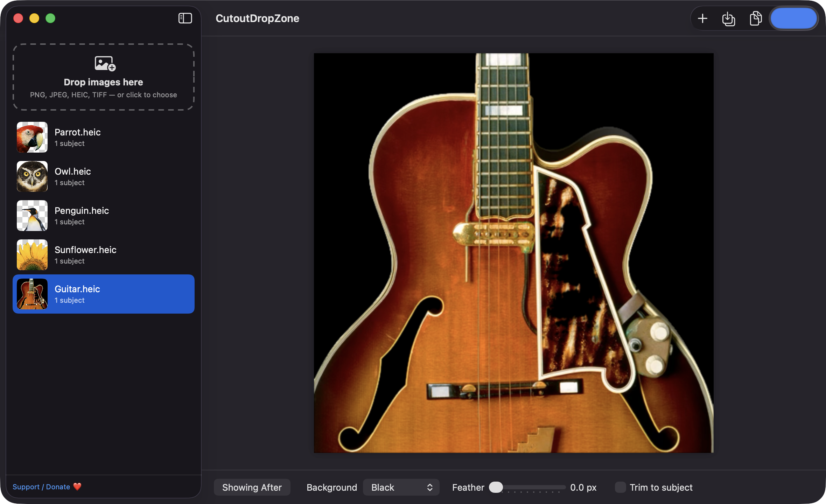Screen dimensions: 826x504
Task: Click the Guitar thumbnail image
Action: pyautogui.click(x=32, y=294)
